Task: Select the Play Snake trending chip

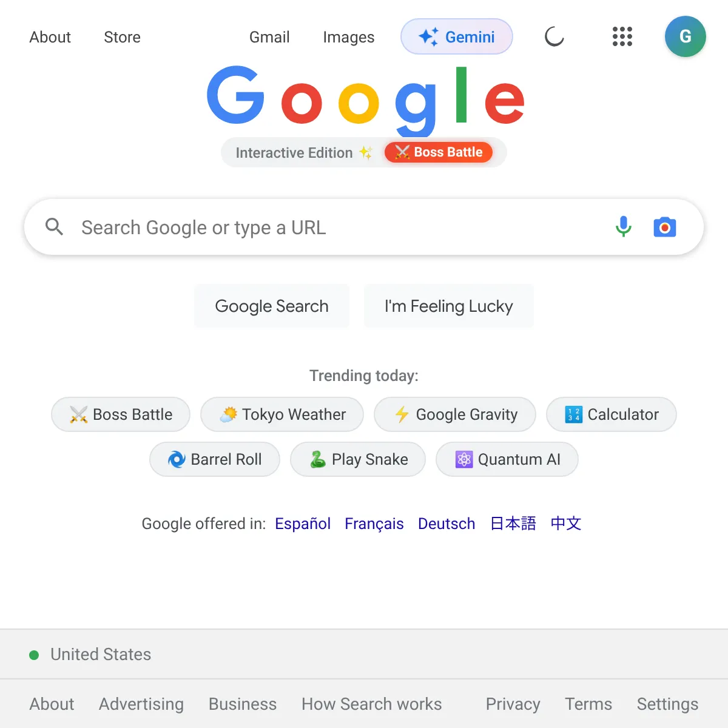Action: click(x=358, y=459)
